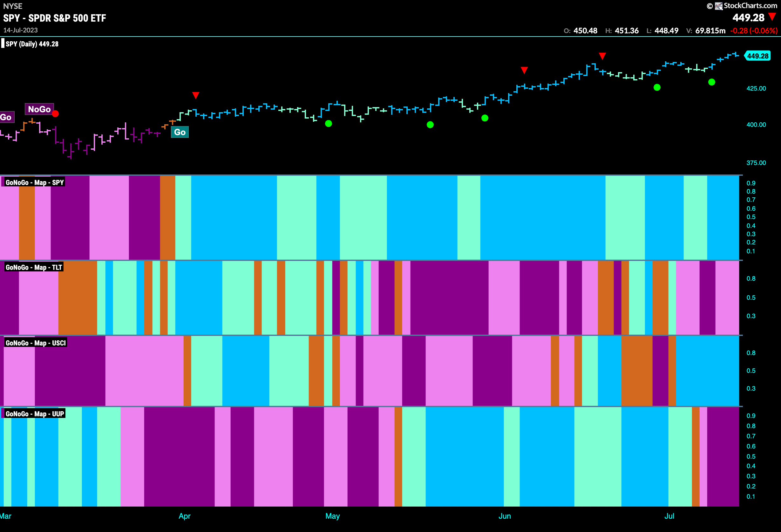Image resolution: width=781 pixels, height=532 pixels.
Task: Click the 375.00 price axis label
Action: click(756, 163)
